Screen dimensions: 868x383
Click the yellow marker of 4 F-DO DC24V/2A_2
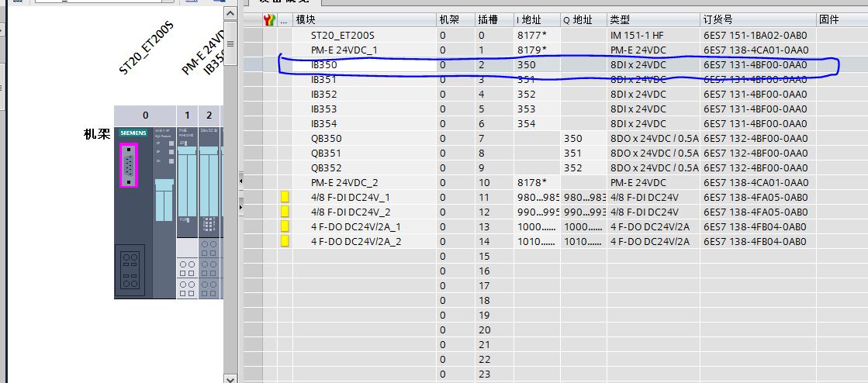[285, 241]
